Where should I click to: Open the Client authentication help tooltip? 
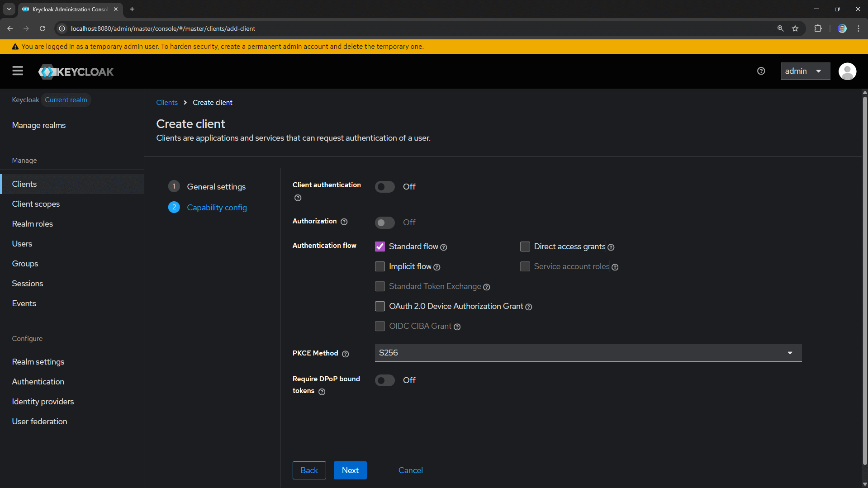pos(298,198)
